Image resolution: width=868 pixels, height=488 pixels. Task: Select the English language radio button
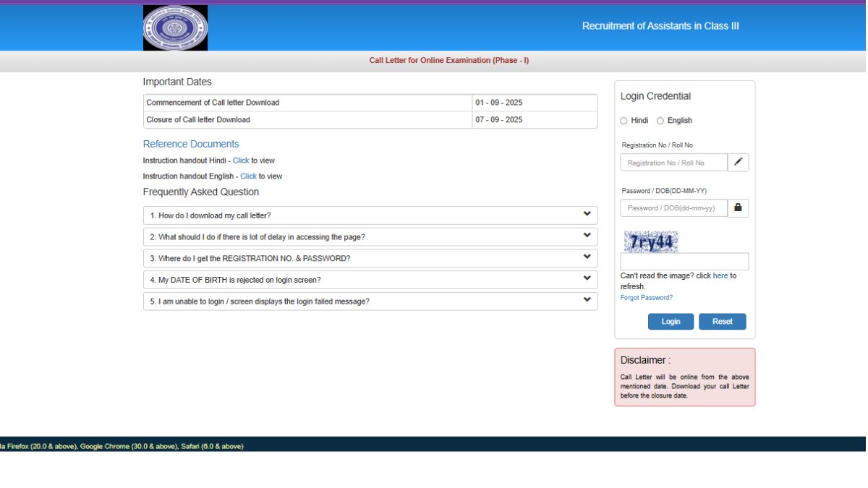tap(660, 121)
